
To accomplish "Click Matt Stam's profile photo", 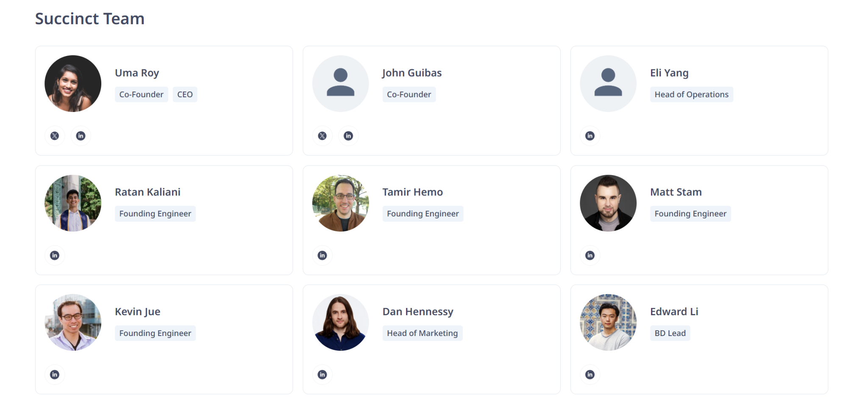I will pyautogui.click(x=608, y=203).
